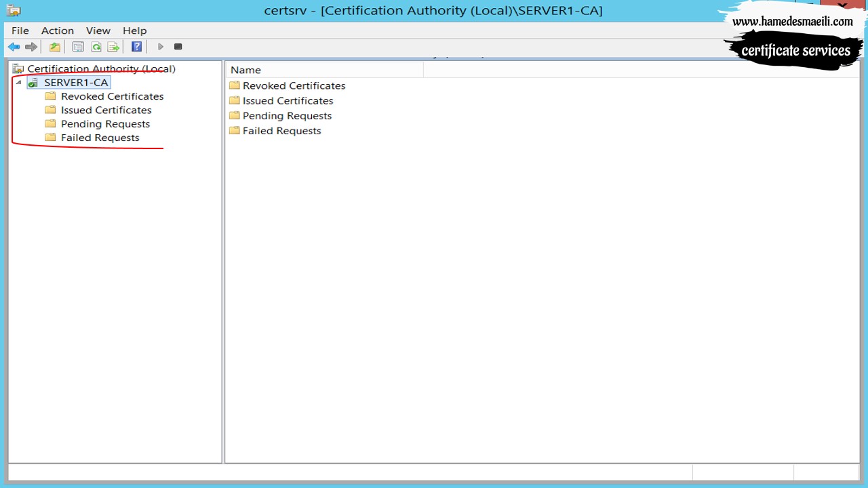Click the Forward arrow toolbar icon
The image size is (868, 488).
(x=31, y=47)
